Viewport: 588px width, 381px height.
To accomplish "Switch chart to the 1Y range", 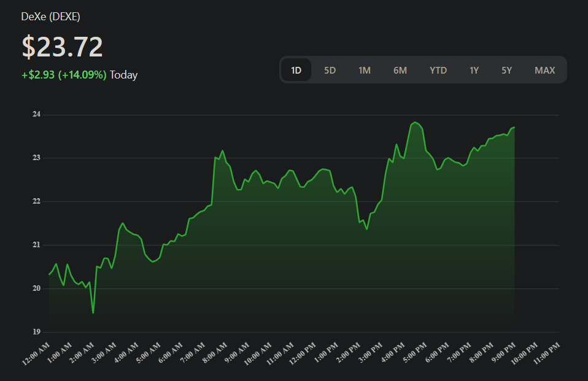I will click(474, 70).
